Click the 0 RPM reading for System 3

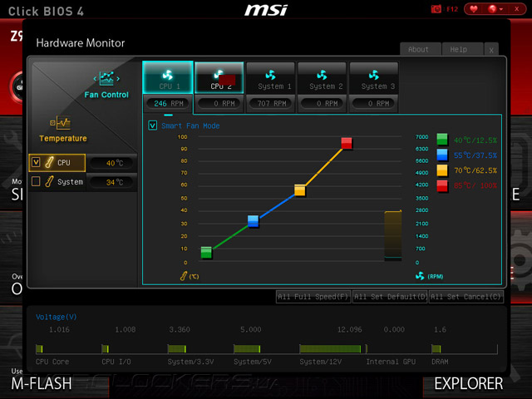click(374, 103)
